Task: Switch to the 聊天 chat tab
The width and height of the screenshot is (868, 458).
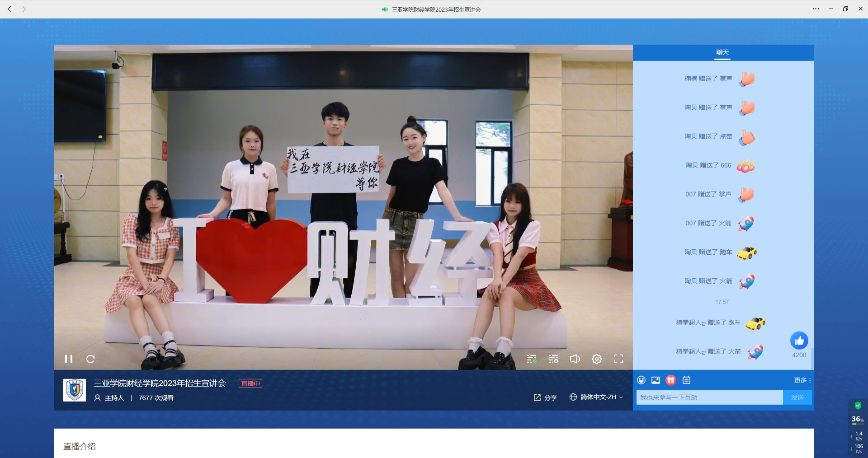Action: pyautogui.click(x=722, y=52)
